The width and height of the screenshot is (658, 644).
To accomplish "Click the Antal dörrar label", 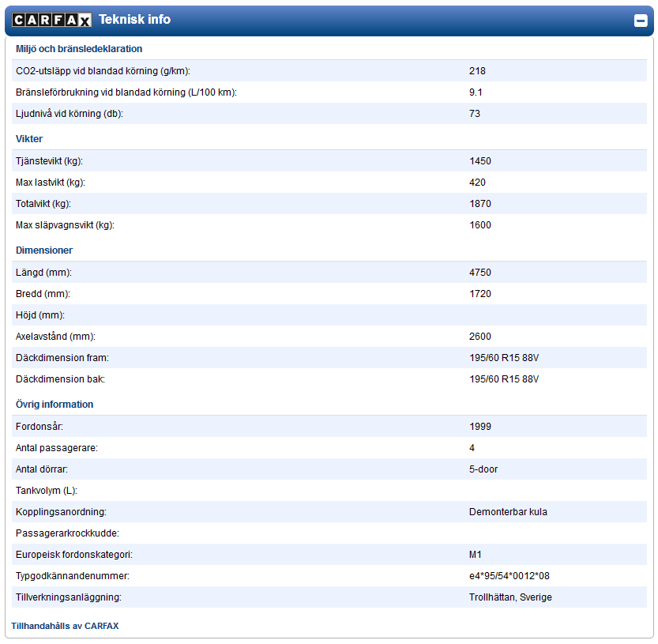I will pos(42,469).
